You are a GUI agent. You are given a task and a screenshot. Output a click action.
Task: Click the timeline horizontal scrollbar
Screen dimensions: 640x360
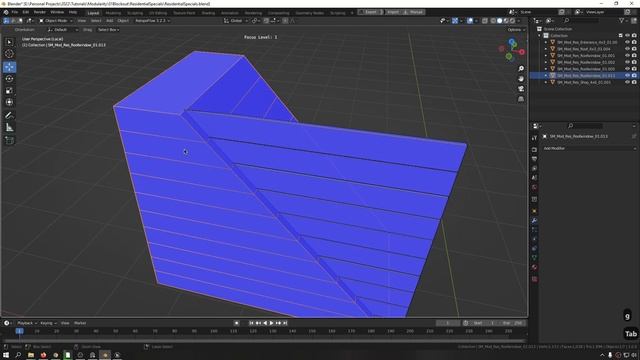264,340
